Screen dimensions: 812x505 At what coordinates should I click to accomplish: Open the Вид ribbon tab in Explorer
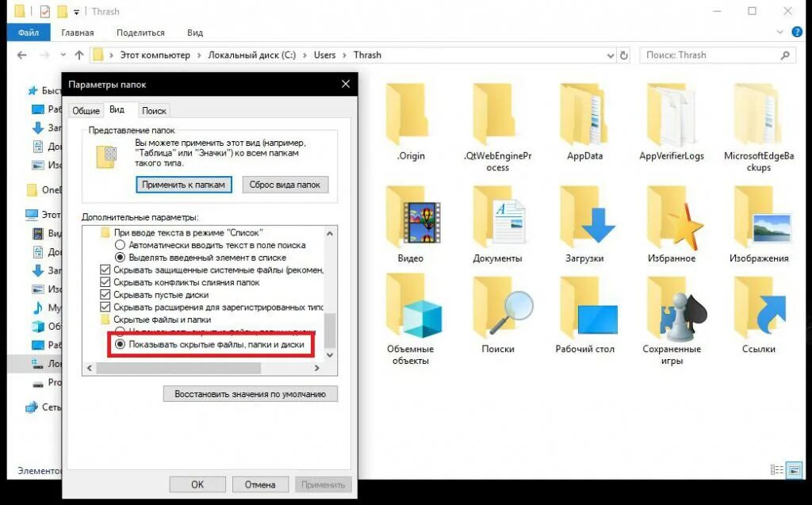tap(195, 33)
